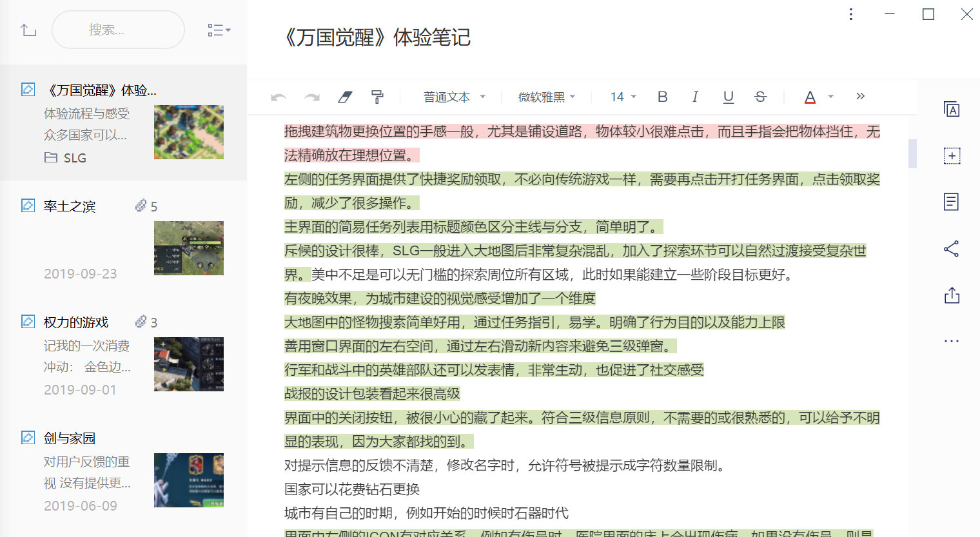Screen dimensions: 980x537
Task: Click the SLG folder icon
Action: pos(51,157)
